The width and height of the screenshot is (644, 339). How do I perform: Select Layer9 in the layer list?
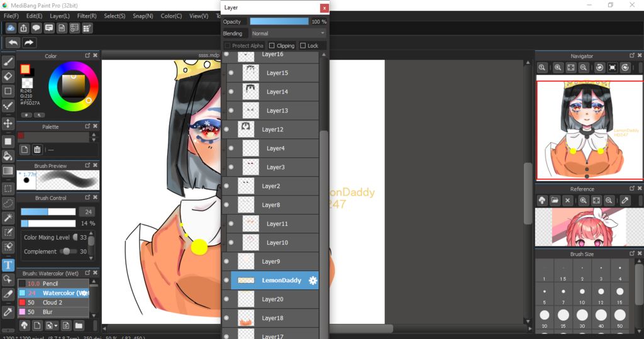(x=270, y=262)
